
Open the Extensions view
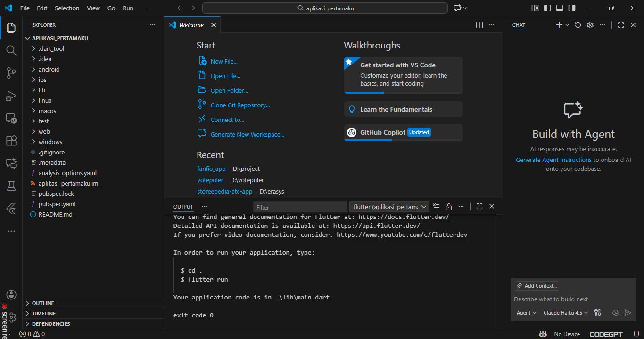[11, 141]
